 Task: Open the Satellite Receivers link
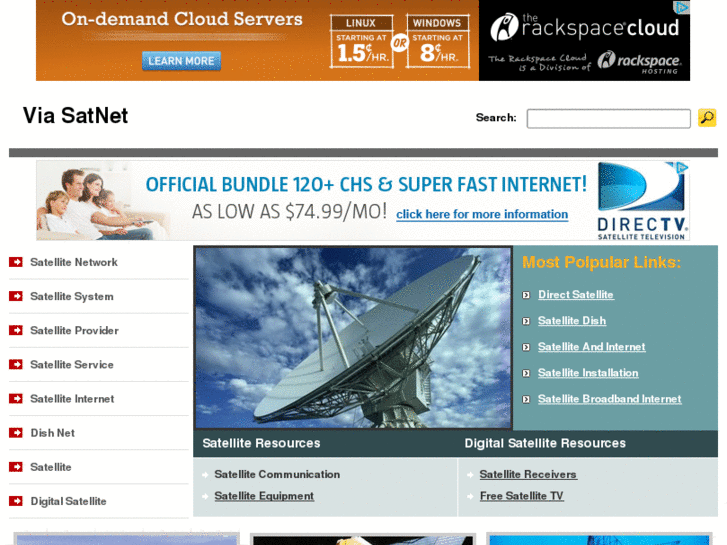point(528,474)
